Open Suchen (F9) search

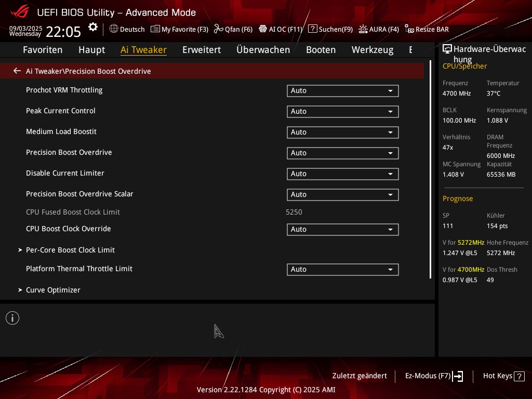click(330, 29)
